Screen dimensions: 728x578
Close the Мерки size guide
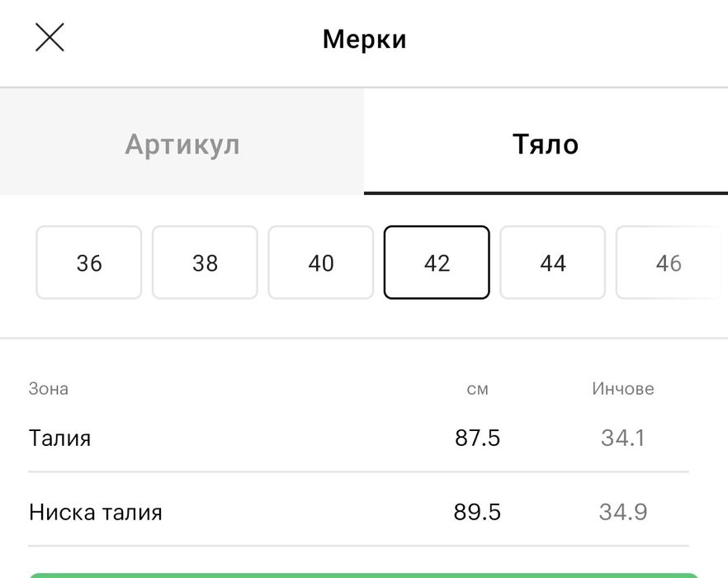(50, 38)
